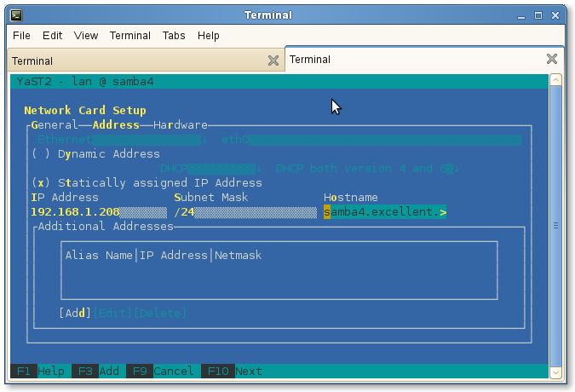Maximize the Terminal window

538,15
